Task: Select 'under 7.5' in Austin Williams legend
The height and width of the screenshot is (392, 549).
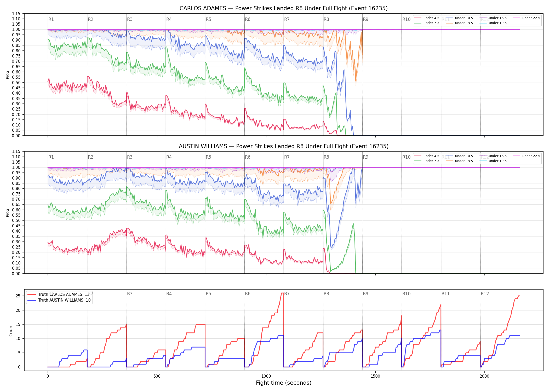Action: (431, 161)
